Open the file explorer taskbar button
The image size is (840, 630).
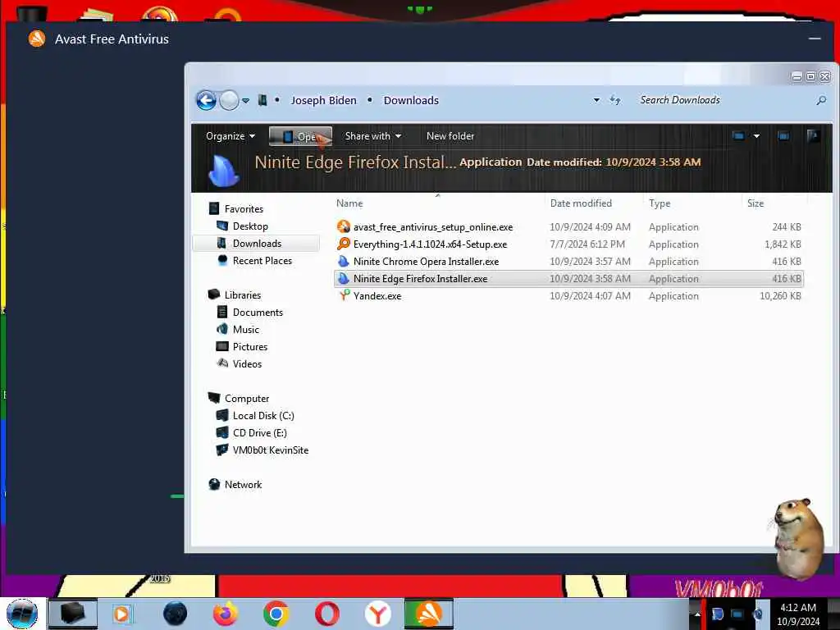(x=73, y=614)
